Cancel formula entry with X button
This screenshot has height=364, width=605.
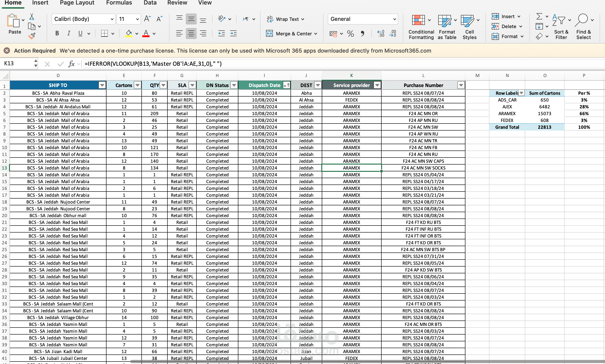pos(47,64)
